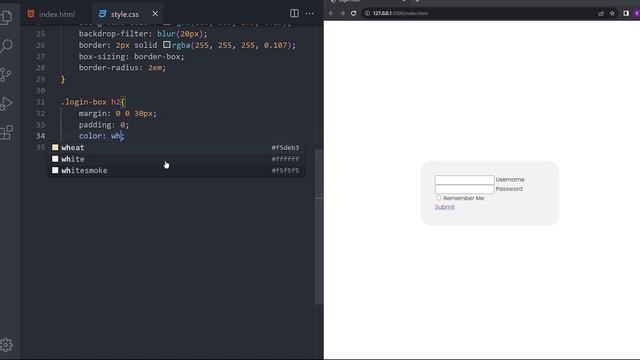The image size is (640, 360).
Task: Open the Search view in activity bar
Action: pos(7,46)
